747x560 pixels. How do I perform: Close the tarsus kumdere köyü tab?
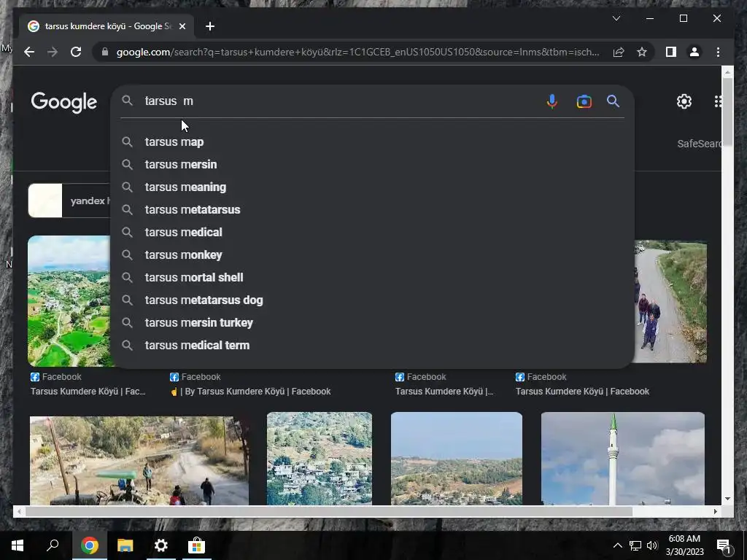pos(182,26)
